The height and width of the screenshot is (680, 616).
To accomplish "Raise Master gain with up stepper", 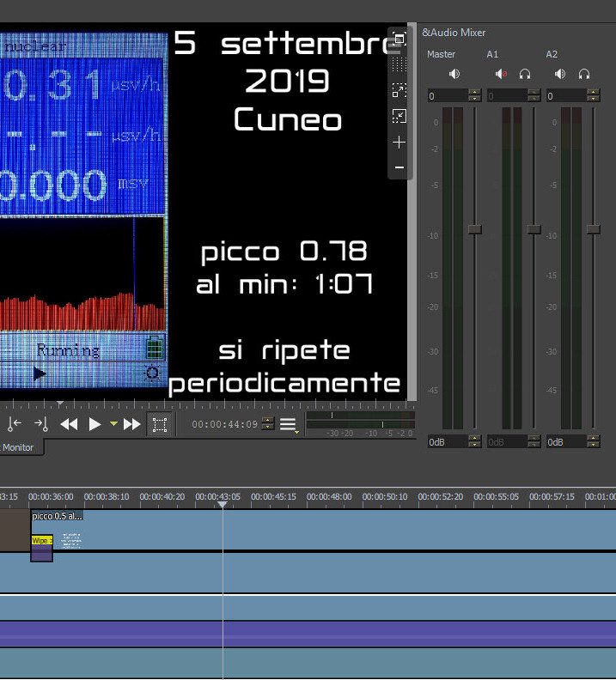I will pyautogui.click(x=475, y=439).
